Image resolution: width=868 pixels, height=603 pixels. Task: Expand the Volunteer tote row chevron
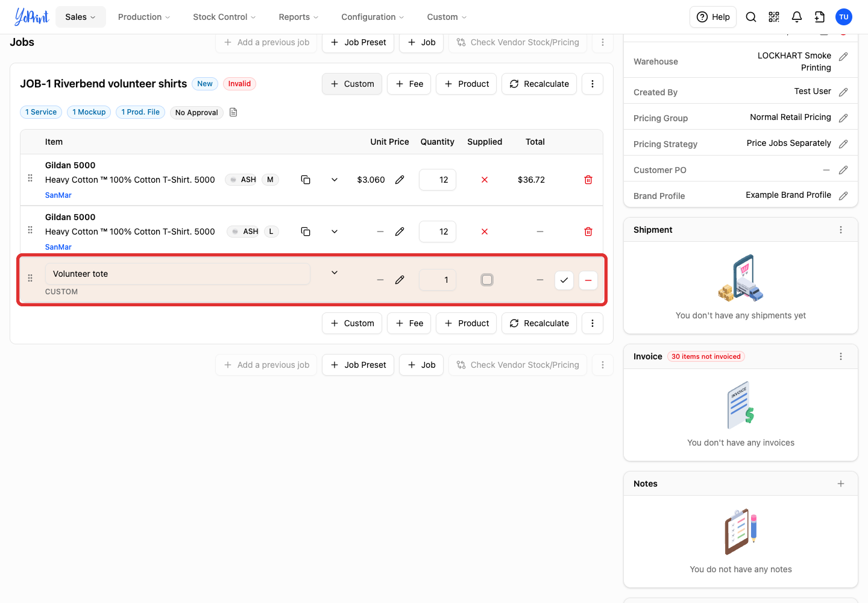click(335, 273)
